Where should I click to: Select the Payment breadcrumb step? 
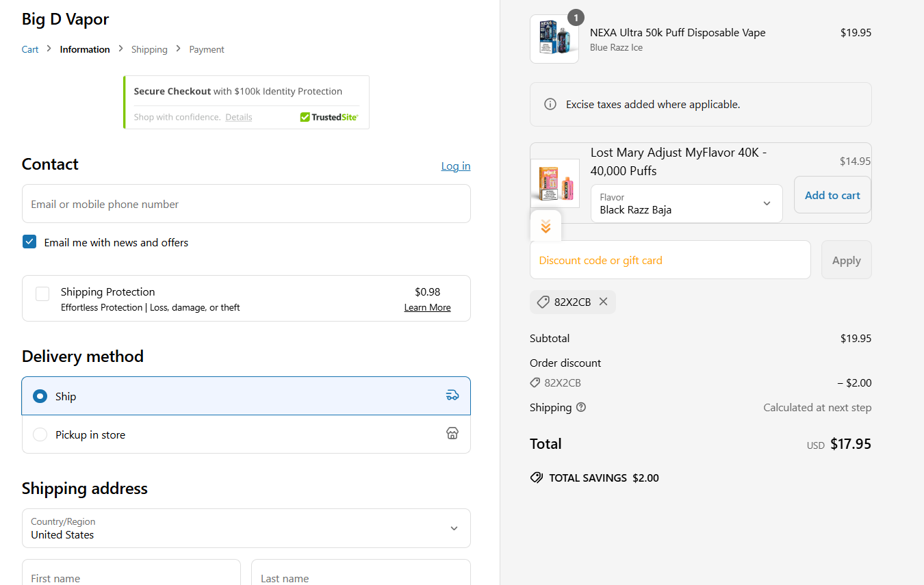coord(207,49)
